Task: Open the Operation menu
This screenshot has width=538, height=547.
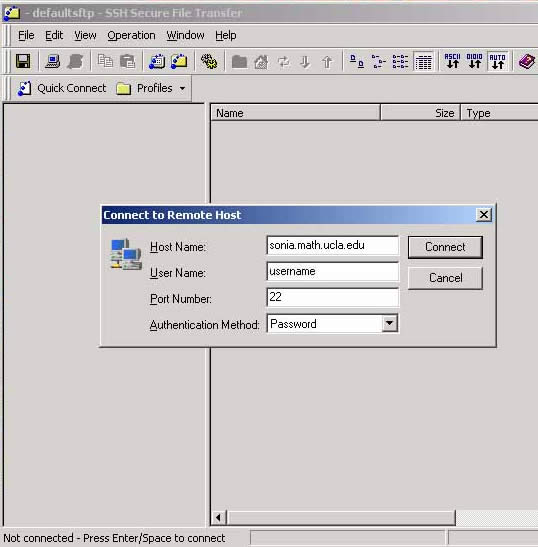Action: [131, 35]
